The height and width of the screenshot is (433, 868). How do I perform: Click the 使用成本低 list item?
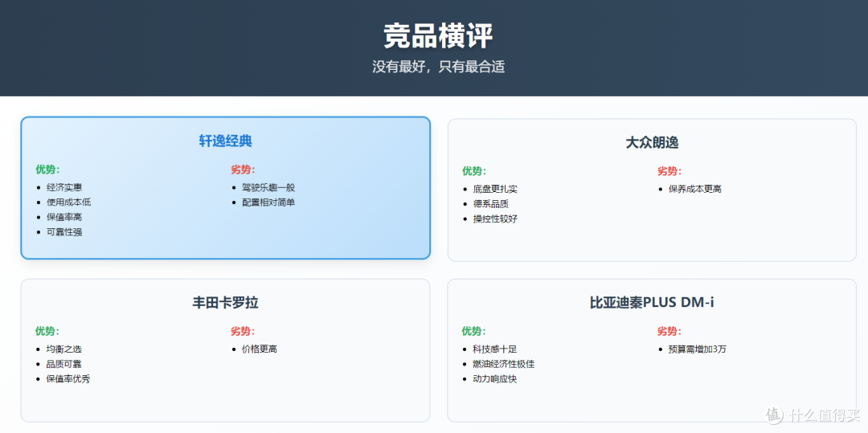(x=68, y=202)
